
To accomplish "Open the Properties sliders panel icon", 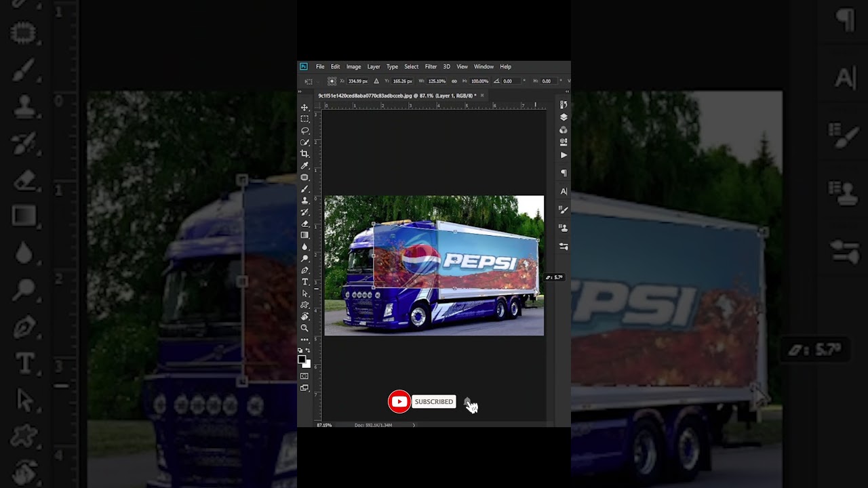I will [x=564, y=246].
